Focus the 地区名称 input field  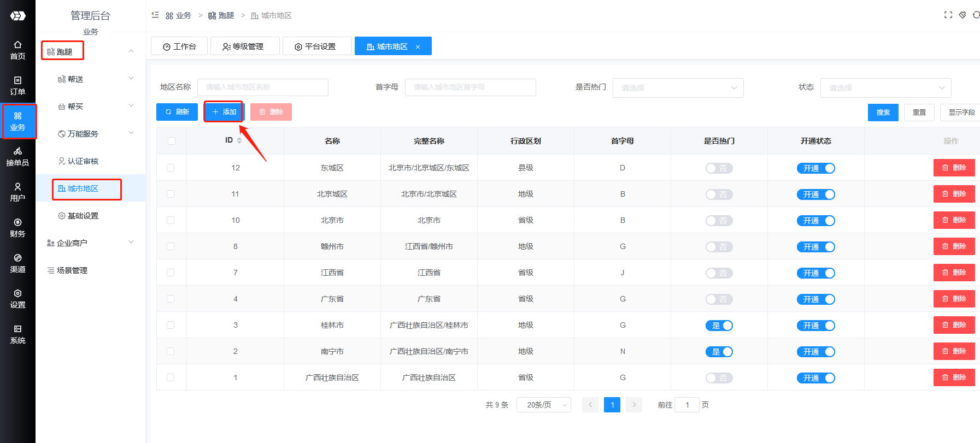point(263,87)
